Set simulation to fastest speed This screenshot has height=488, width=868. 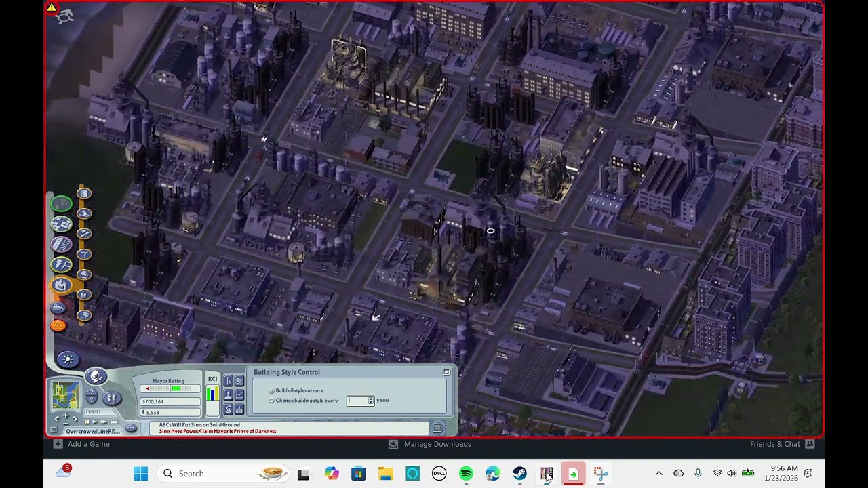pyautogui.click(x=115, y=422)
